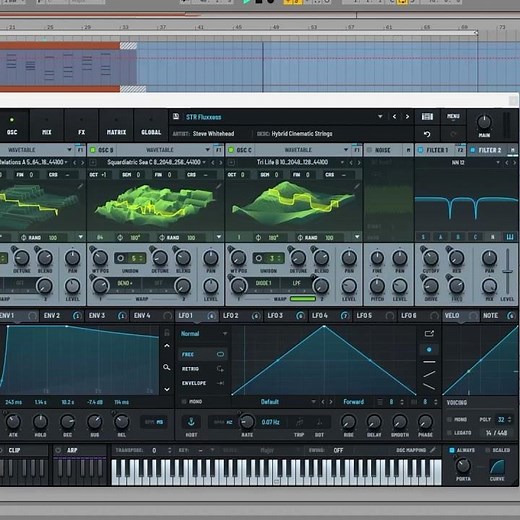Expand OSC C unison options arrow
The image size is (520, 520).
[x=357, y=237]
